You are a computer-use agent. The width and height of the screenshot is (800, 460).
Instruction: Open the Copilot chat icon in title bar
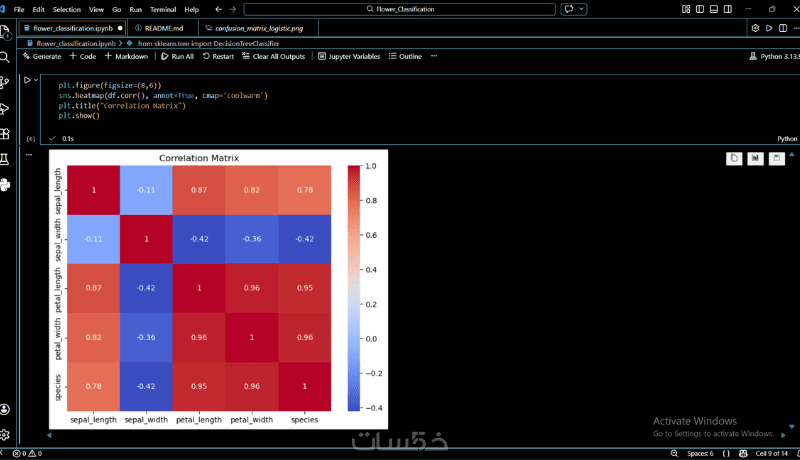pyautogui.click(x=569, y=9)
